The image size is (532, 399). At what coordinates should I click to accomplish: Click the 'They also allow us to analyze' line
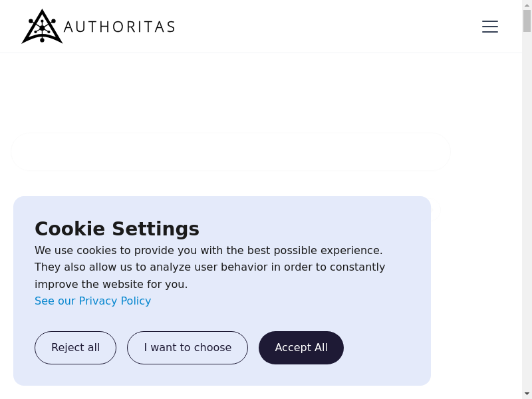tap(209, 267)
